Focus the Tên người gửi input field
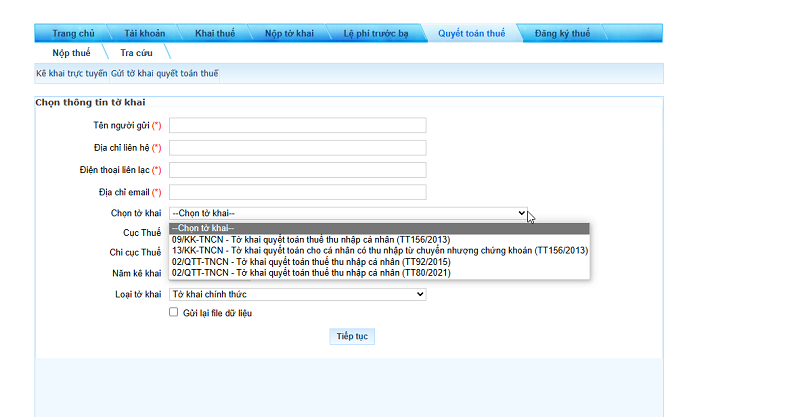 (x=297, y=125)
